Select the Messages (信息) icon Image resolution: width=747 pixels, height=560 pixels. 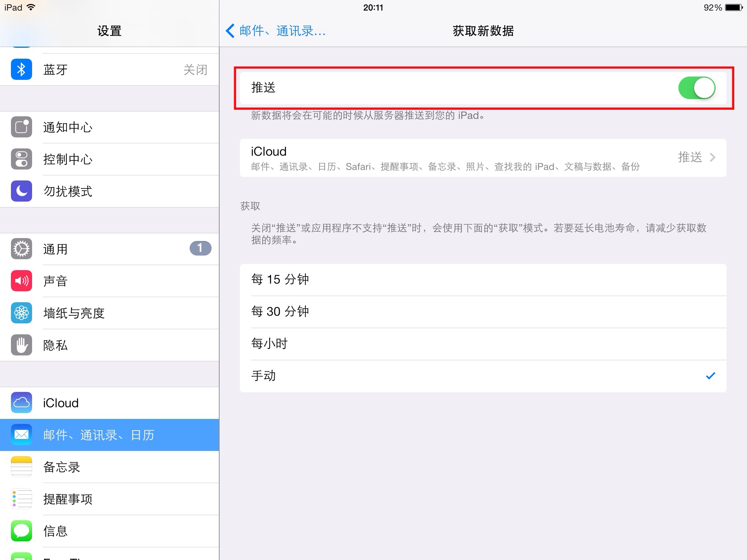click(21, 531)
